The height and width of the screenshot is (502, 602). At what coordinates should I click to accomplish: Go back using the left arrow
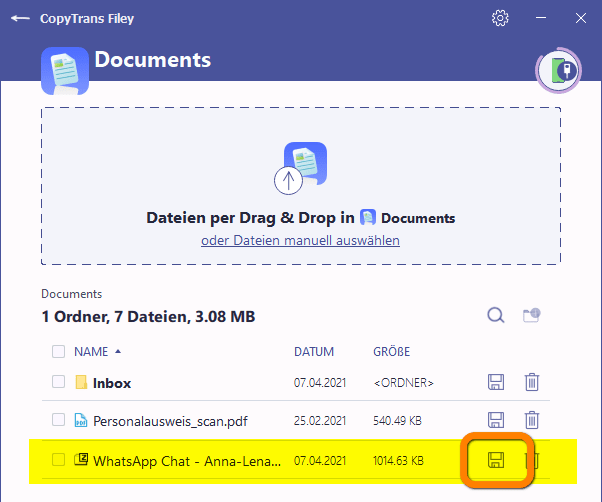click(x=20, y=18)
